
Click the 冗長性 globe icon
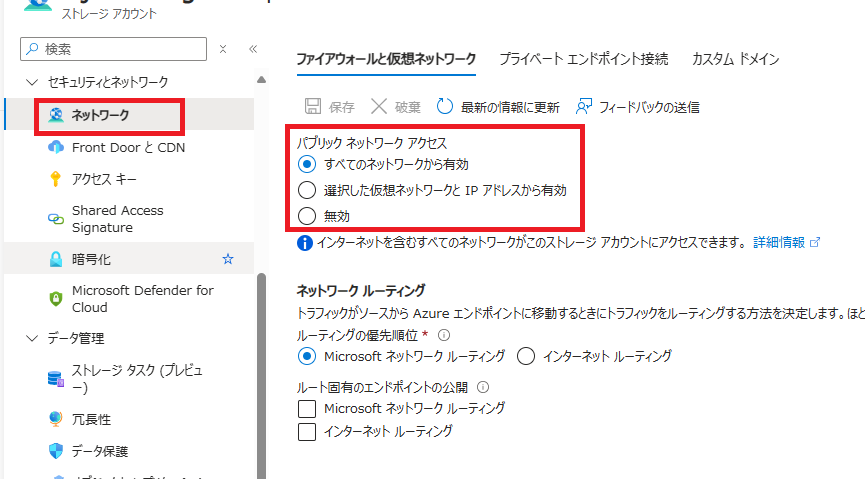(x=56, y=419)
